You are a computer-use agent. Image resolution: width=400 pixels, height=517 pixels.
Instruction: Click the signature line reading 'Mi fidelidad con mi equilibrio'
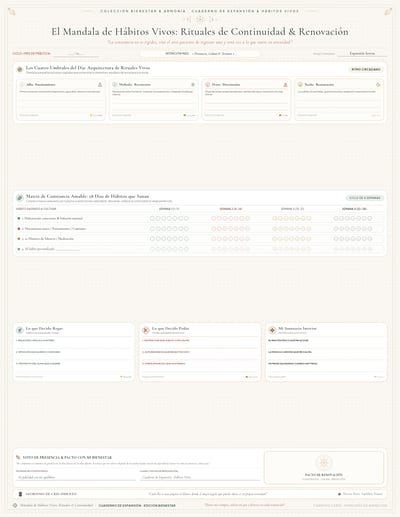76,477
